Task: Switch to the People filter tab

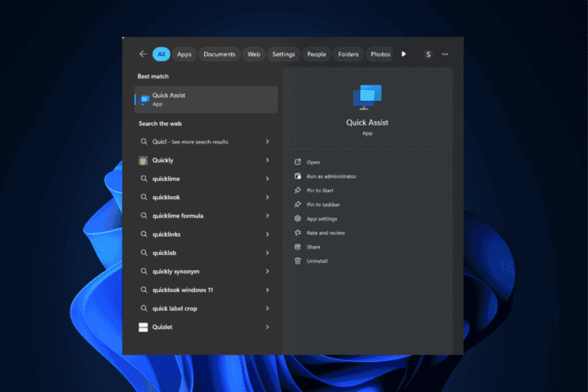Action: coord(317,54)
